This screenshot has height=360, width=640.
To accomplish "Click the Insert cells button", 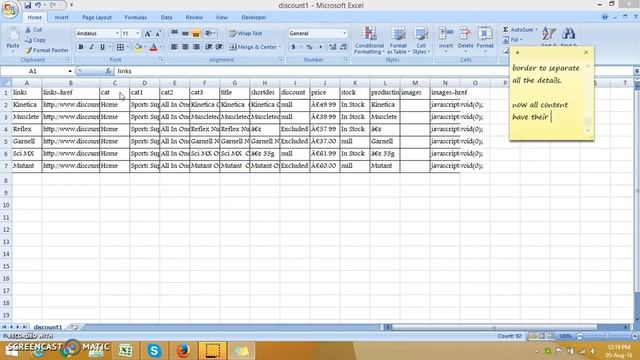I will point(446,40).
